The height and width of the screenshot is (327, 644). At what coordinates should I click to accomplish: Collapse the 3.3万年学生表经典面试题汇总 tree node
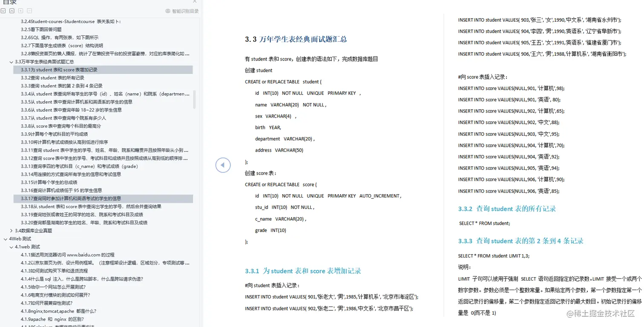[x=11, y=62]
